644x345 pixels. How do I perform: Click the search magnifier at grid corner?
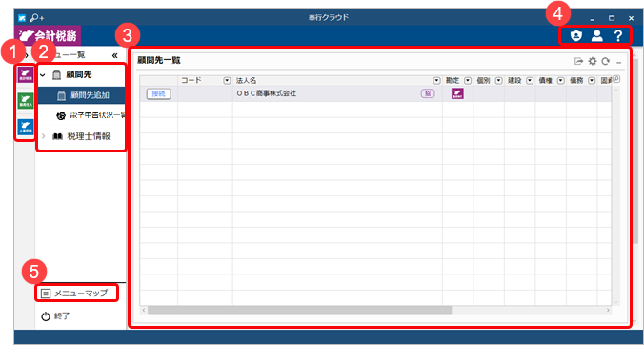coord(616,79)
